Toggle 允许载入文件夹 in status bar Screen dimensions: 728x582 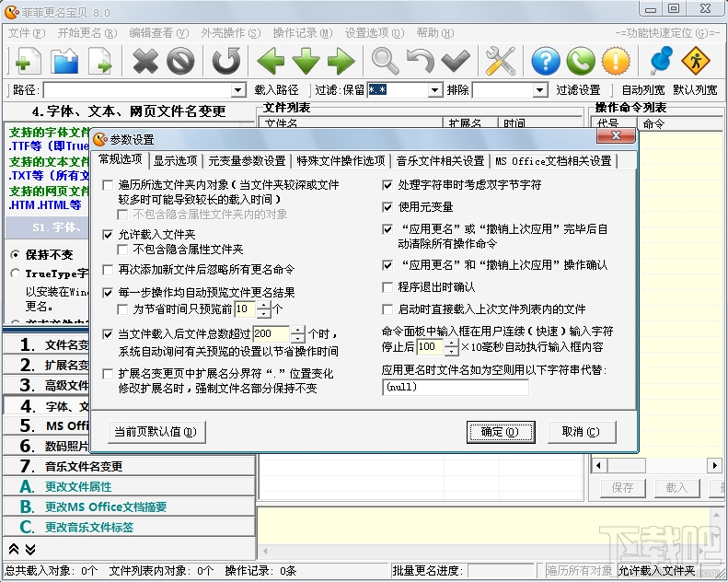pyautogui.click(x=656, y=570)
